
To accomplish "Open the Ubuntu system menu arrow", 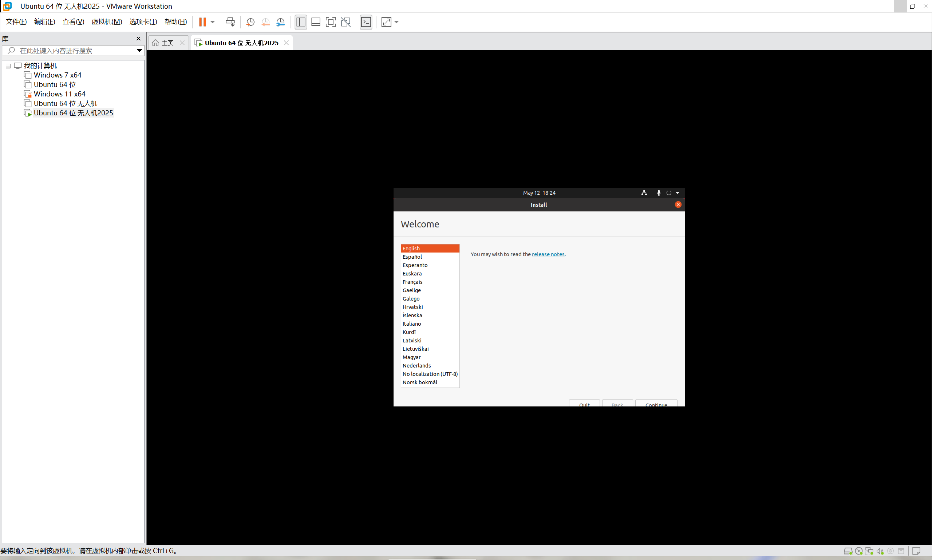I will click(x=678, y=193).
